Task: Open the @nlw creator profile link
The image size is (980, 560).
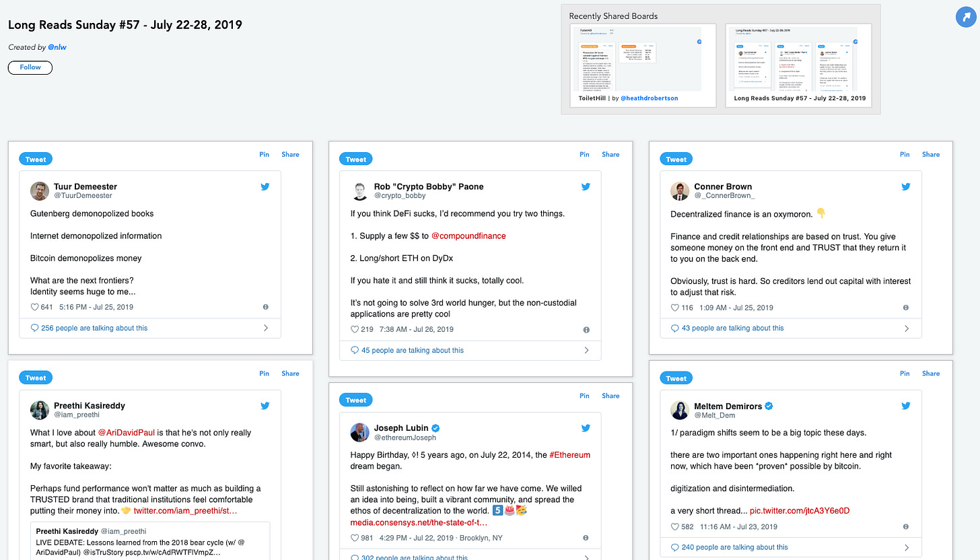Action: [57, 47]
